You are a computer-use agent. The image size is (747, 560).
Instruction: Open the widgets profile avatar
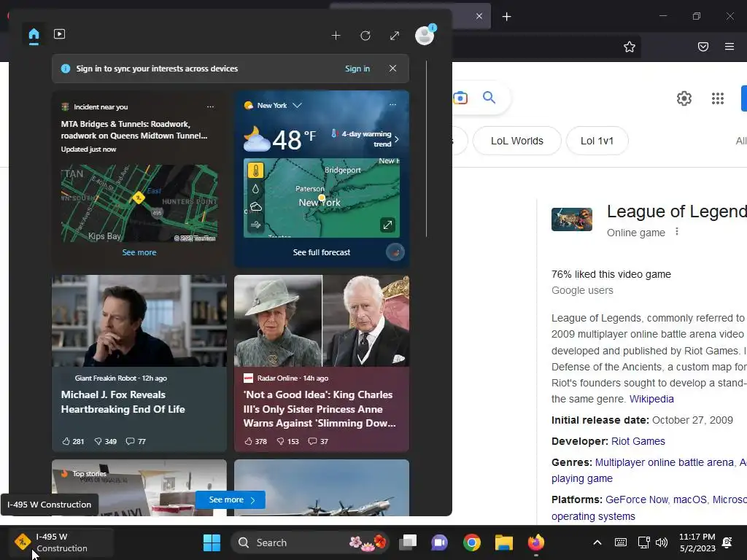tap(425, 35)
